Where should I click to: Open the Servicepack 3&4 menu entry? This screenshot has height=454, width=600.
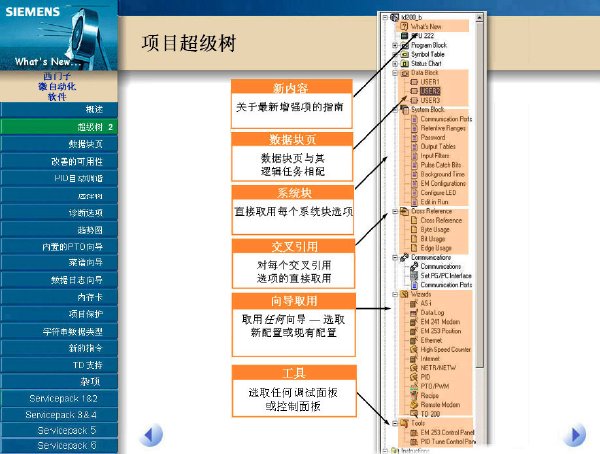tap(59, 415)
